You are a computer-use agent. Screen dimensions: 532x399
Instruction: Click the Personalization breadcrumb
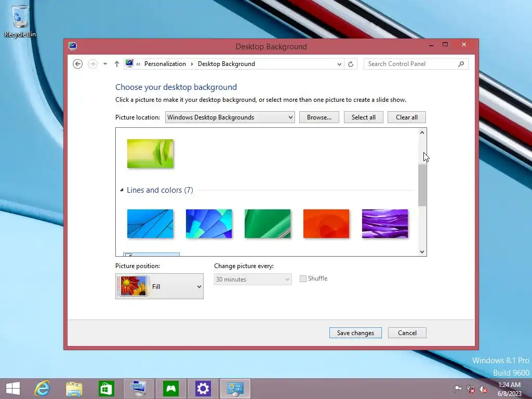(x=165, y=64)
